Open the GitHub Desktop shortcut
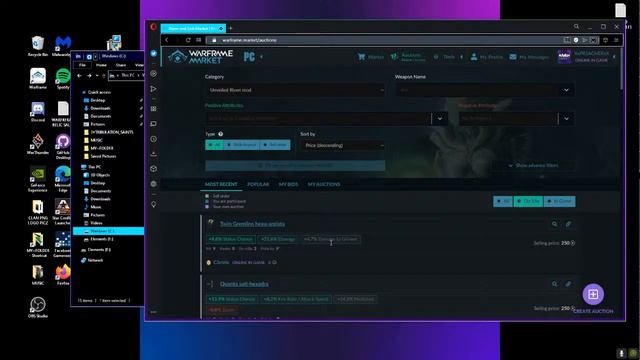Image resolution: width=640 pixels, height=360 pixels. pos(63,147)
